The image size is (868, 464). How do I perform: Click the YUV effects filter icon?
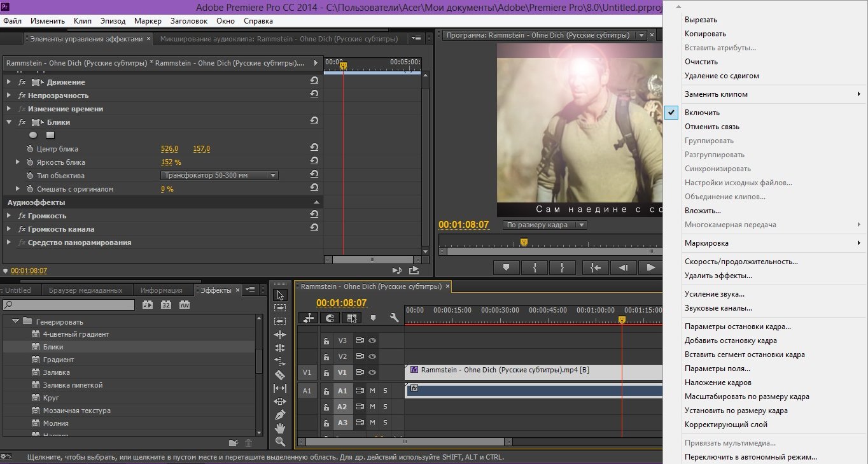click(x=185, y=306)
